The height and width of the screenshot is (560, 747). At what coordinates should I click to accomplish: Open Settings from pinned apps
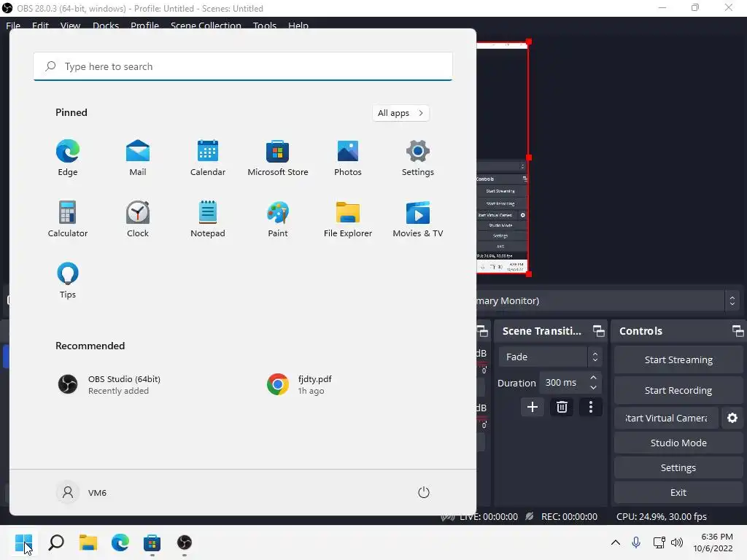(x=418, y=158)
